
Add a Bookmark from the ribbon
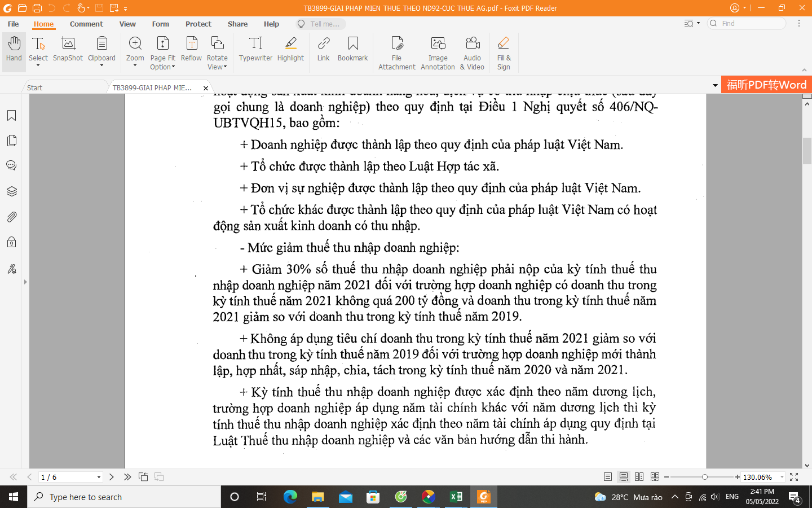pos(352,50)
